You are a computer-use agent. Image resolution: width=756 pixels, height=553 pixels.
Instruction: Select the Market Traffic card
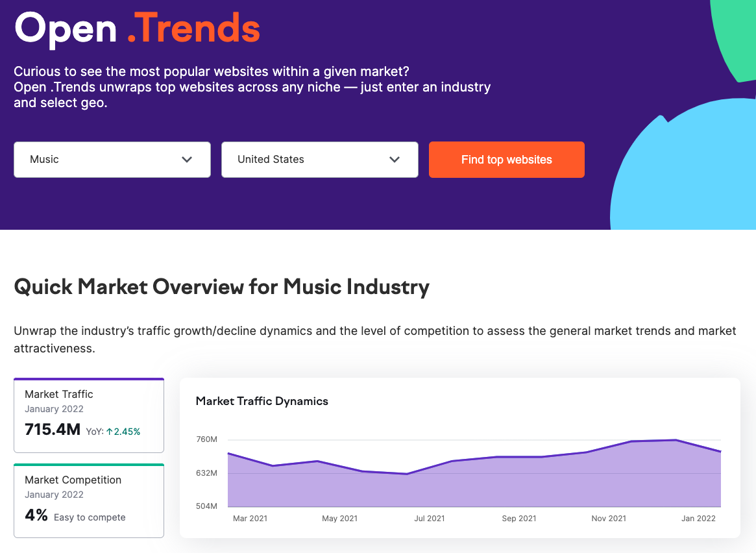click(89, 415)
